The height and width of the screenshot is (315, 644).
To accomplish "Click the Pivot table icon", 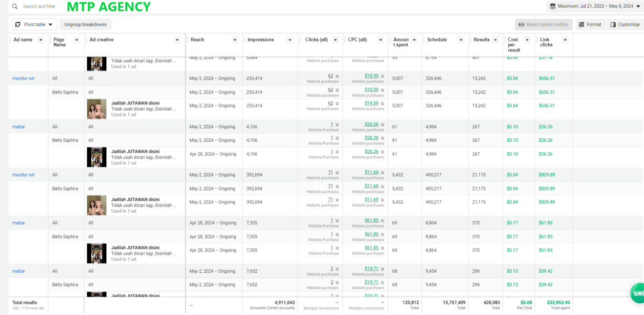I will pyautogui.click(x=18, y=24).
